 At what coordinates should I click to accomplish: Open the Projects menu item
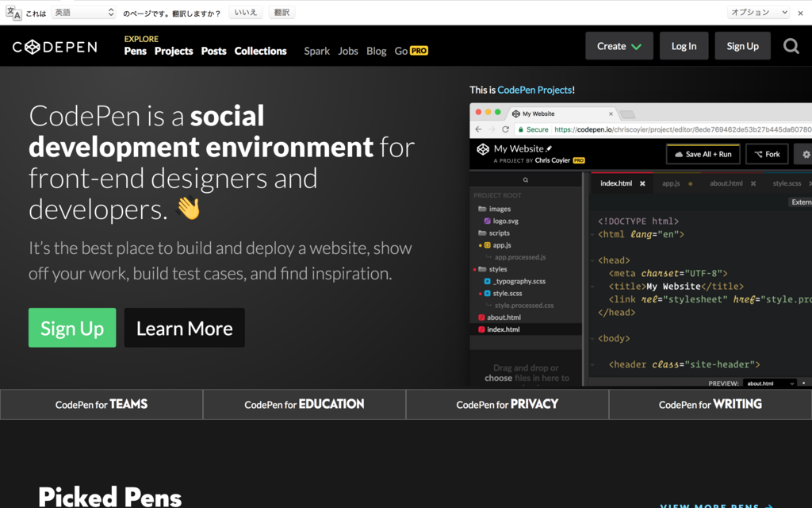click(174, 51)
